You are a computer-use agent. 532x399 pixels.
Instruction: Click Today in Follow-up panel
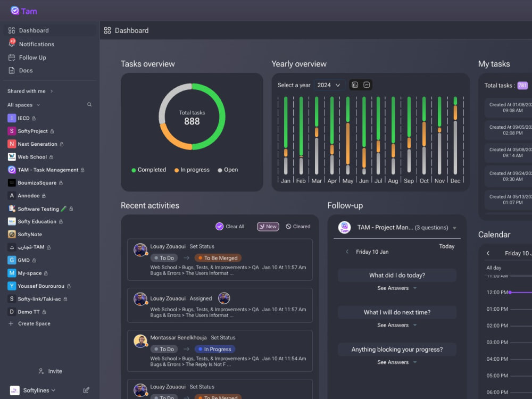tap(446, 246)
